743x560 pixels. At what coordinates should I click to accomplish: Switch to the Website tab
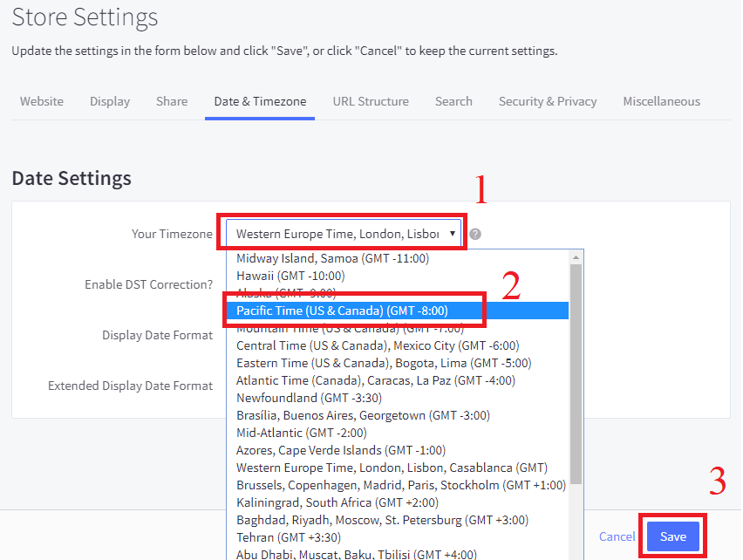coord(42,101)
